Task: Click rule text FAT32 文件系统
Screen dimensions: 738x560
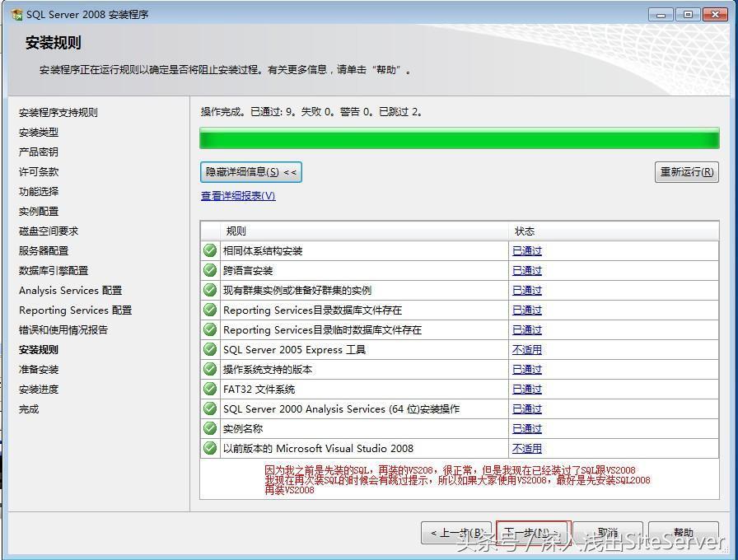Action: [x=259, y=390]
